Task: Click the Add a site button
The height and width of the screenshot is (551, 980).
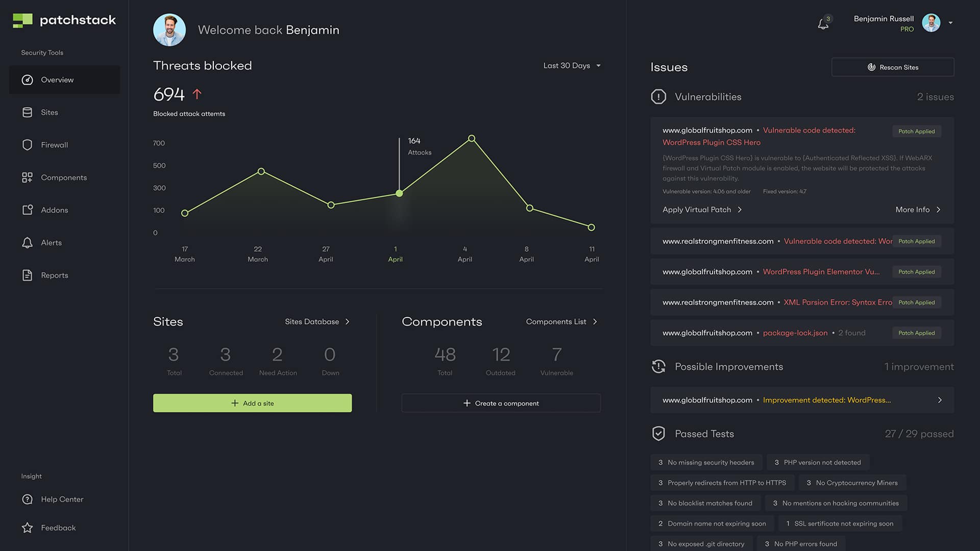Action: tap(252, 403)
